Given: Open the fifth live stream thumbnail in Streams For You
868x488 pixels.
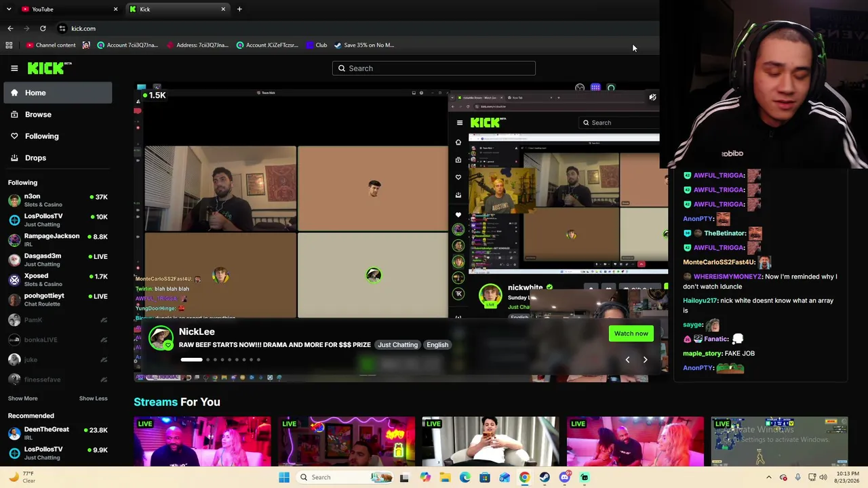Looking at the screenshot, I should [x=780, y=442].
